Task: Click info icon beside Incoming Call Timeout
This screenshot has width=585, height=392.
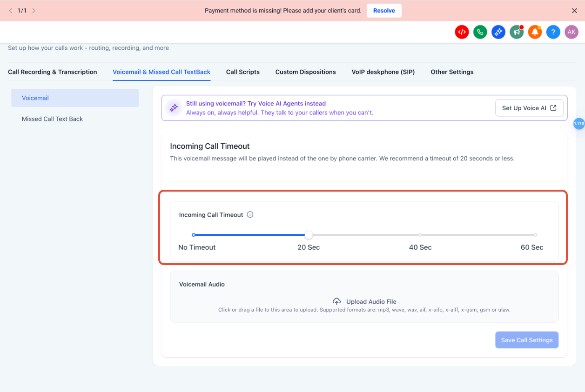Action: (250, 215)
